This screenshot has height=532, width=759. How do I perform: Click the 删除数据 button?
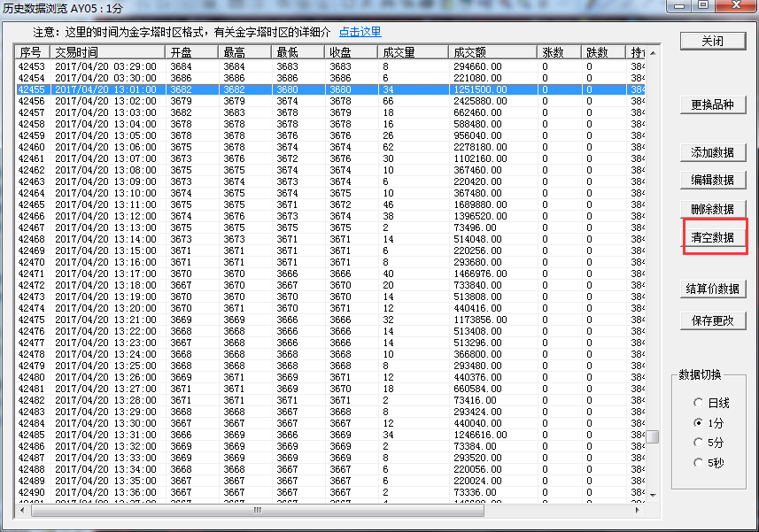click(712, 209)
